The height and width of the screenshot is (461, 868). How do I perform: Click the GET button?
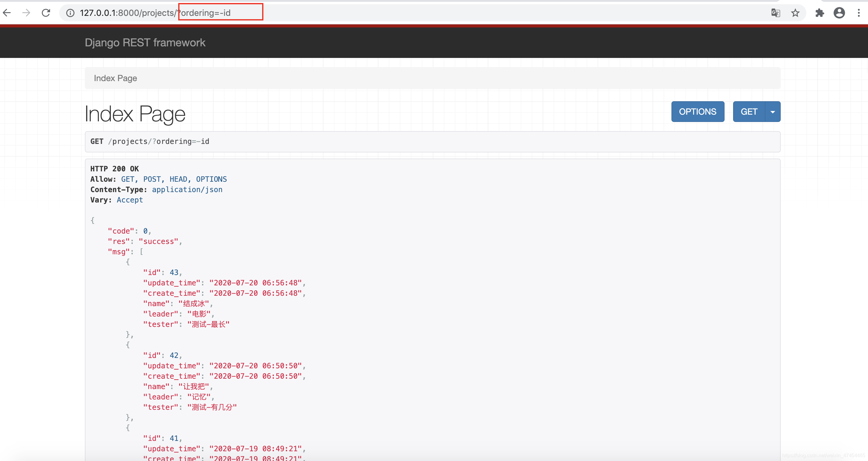749,111
